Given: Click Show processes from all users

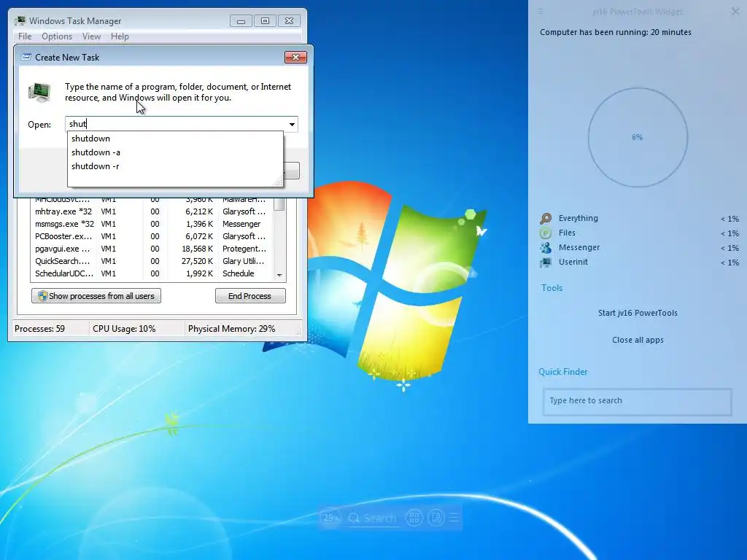Looking at the screenshot, I should [96, 296].
